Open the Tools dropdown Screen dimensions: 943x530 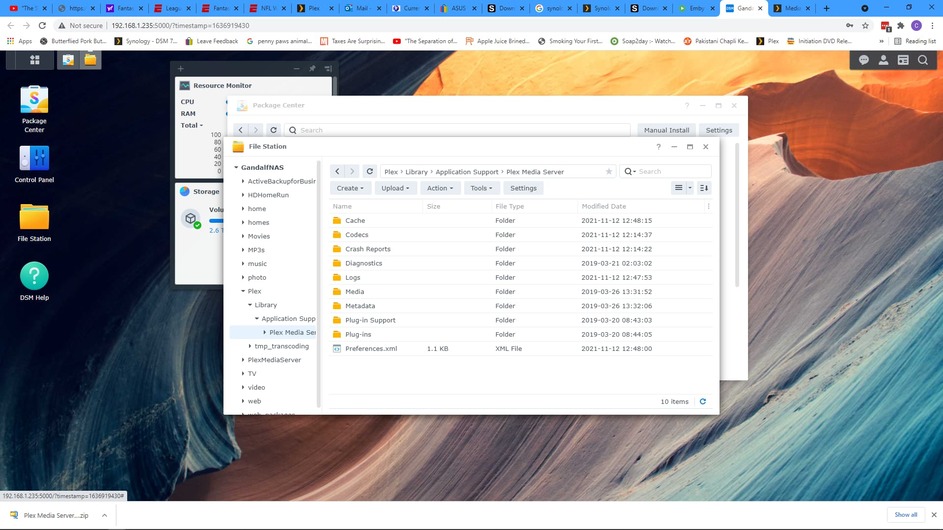click(481, 188)
